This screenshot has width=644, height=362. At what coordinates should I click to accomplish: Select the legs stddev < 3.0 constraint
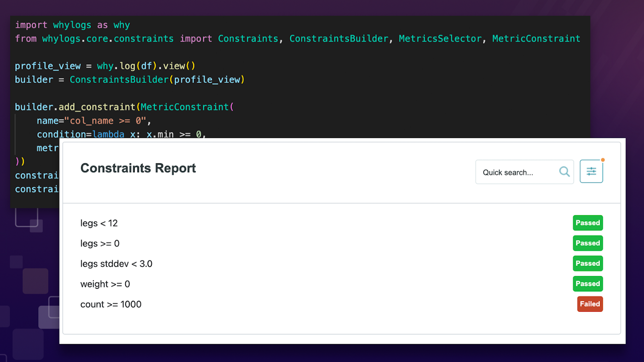tap(116, 264)
